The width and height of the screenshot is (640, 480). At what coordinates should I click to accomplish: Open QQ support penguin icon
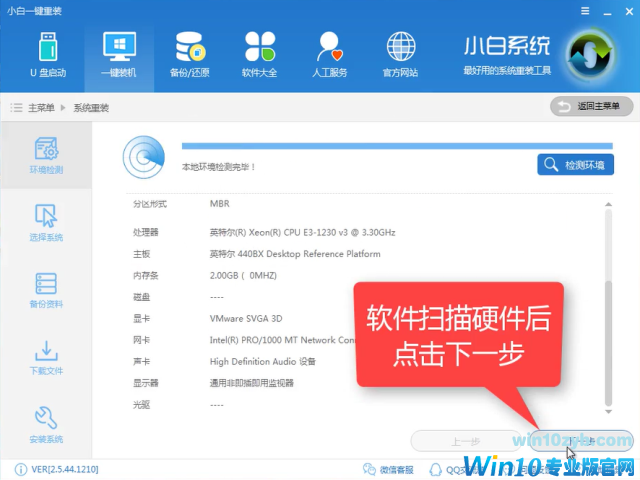pos(436,469)
